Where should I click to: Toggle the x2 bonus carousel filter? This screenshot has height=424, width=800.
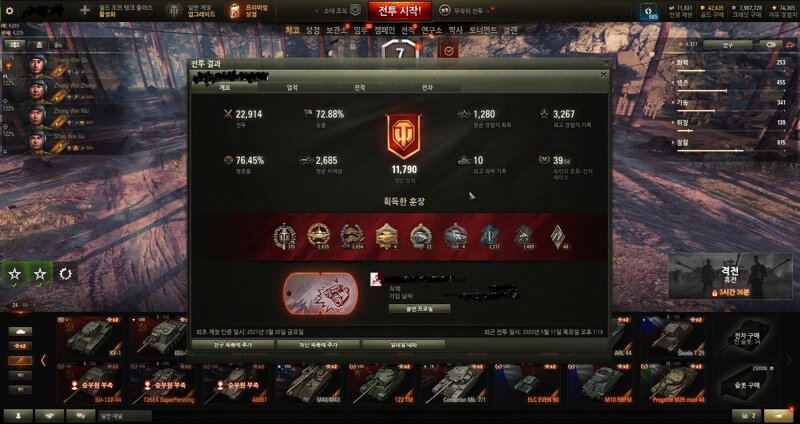[20, 346]
